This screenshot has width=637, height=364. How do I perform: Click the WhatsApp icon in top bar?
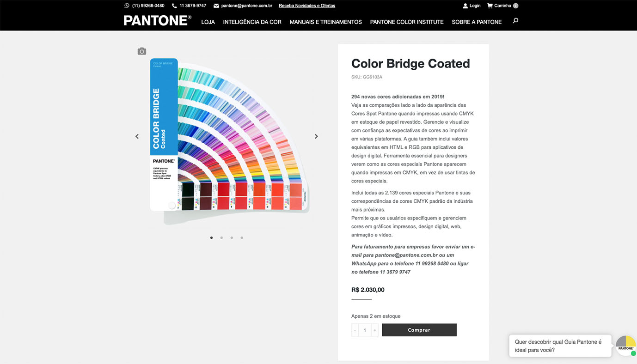pyautogui.click(x=127, y=6)
